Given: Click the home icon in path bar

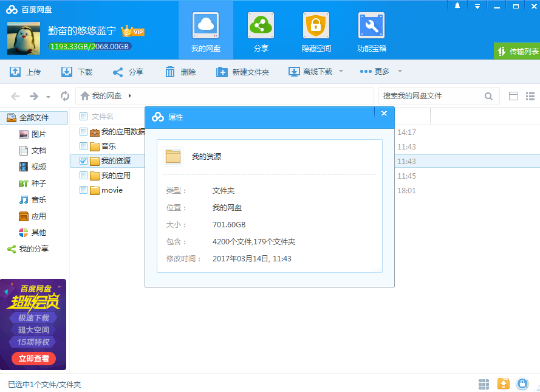Looking at the screenshot, I should point(84,96).
